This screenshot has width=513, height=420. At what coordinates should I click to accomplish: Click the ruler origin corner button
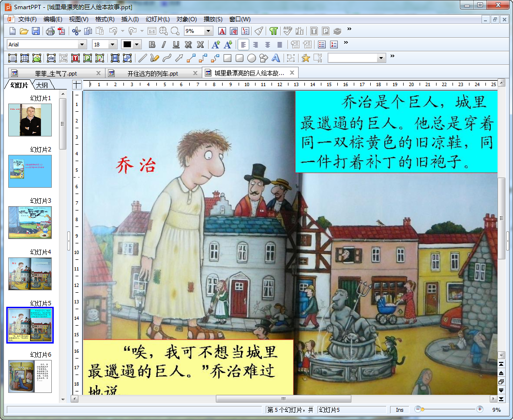click(x=76, y=84)
